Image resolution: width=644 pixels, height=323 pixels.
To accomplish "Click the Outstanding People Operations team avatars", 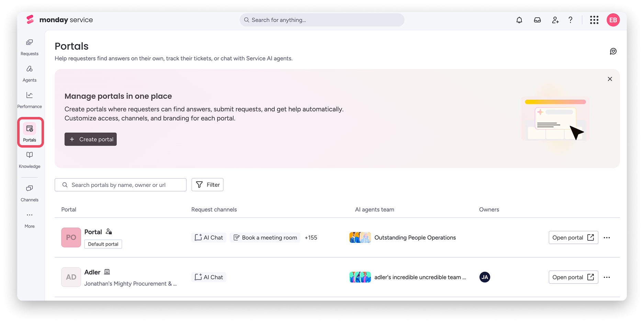I will 360,237.
